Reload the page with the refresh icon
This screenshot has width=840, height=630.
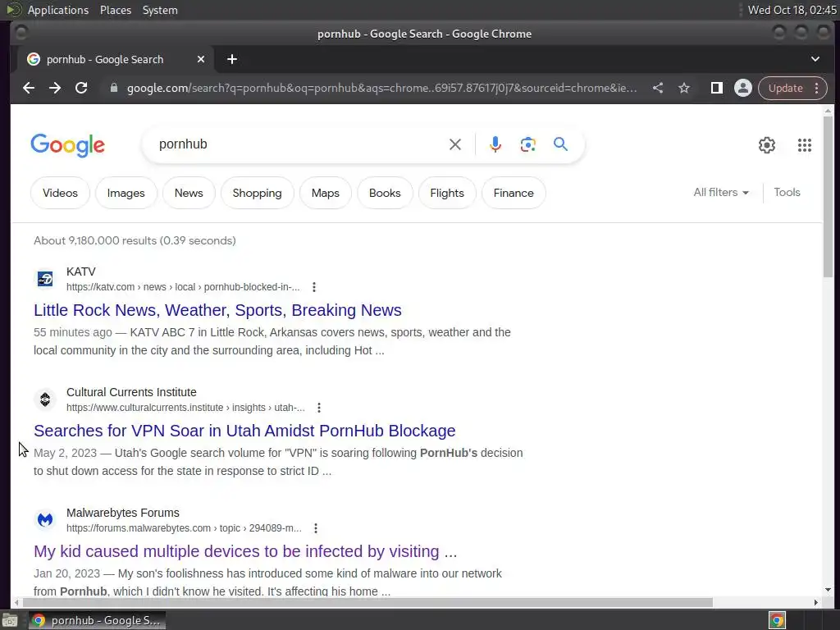tap(81, 88)
